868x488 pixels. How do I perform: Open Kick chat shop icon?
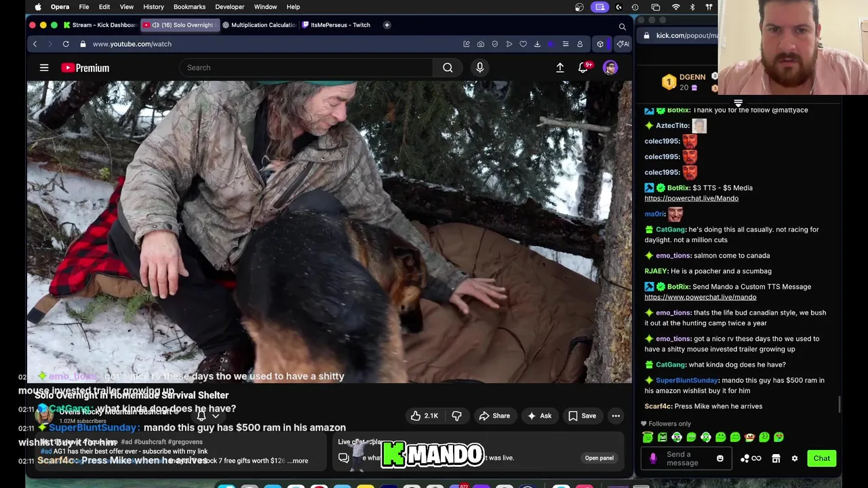(x=776, y=459)
